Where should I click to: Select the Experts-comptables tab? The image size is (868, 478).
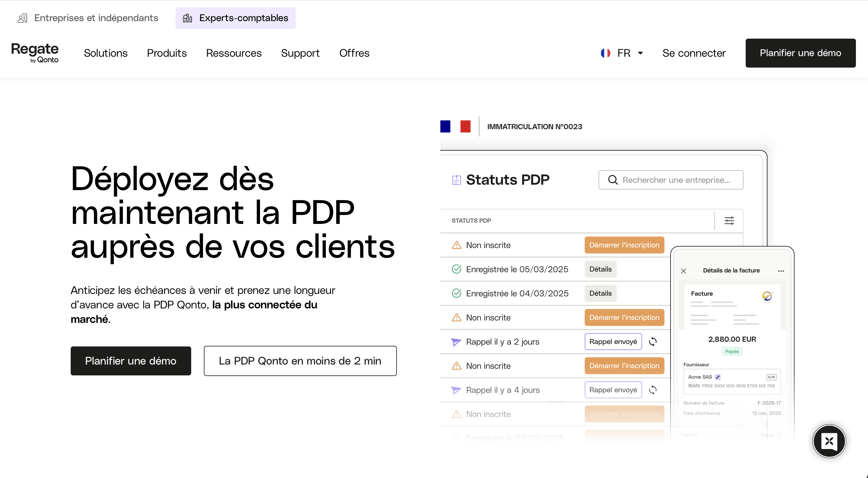235,18
